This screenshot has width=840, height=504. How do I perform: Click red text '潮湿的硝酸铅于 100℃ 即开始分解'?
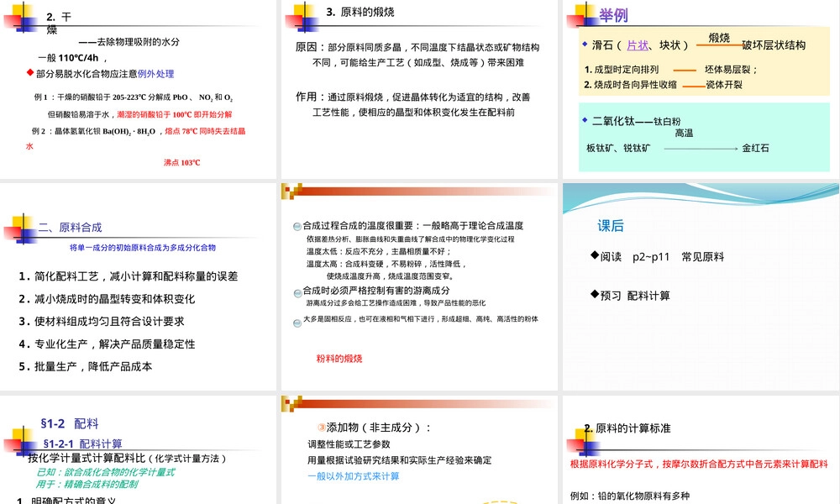[175, 114]
